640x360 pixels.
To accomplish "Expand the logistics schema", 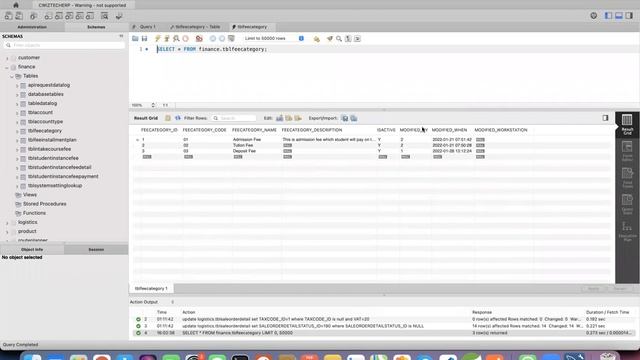I will click(7, 222).
